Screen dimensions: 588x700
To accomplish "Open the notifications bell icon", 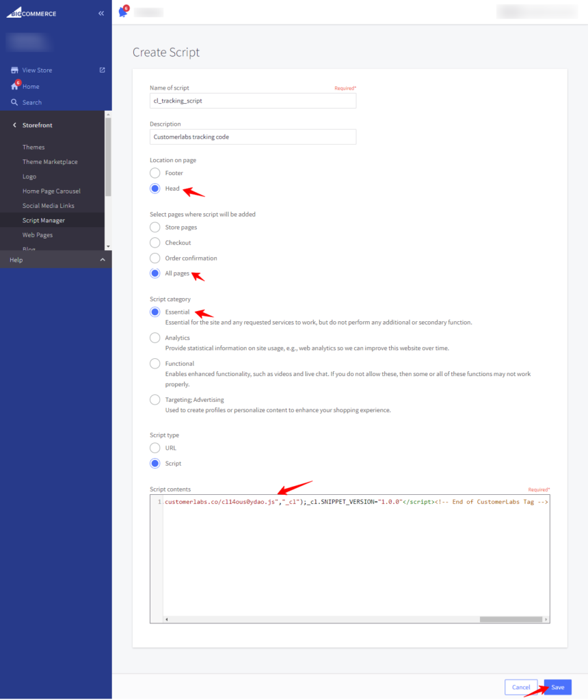I will click(123, 12).
